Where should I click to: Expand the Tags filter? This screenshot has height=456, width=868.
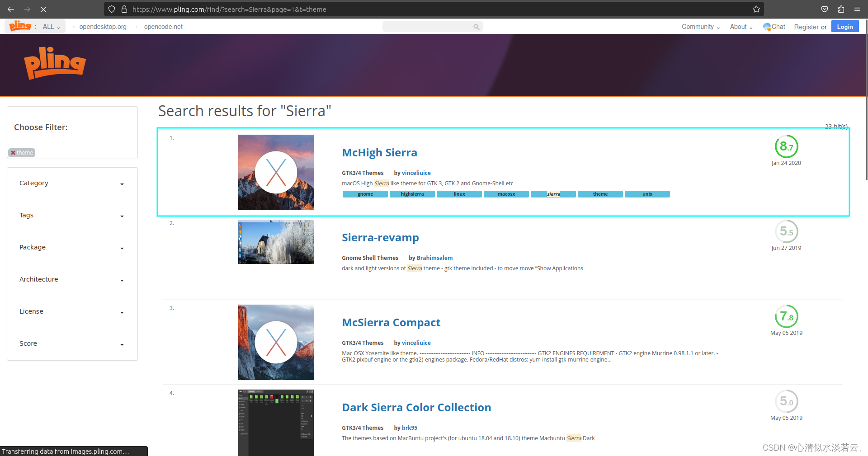pyautogui.click(x=72, y=215)
